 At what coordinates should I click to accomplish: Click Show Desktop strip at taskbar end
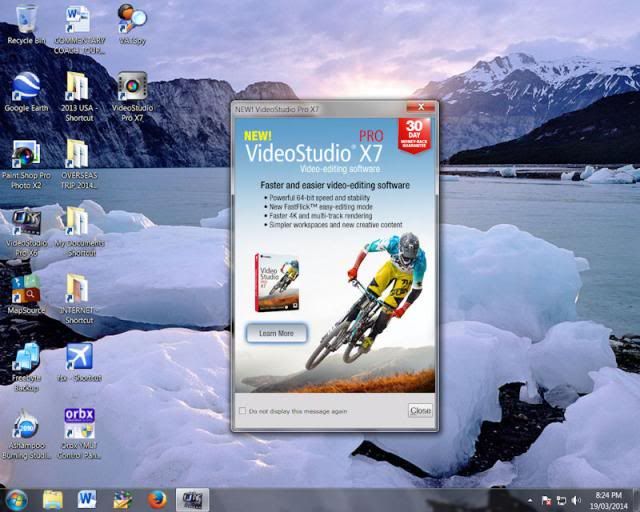pos(636,500)
